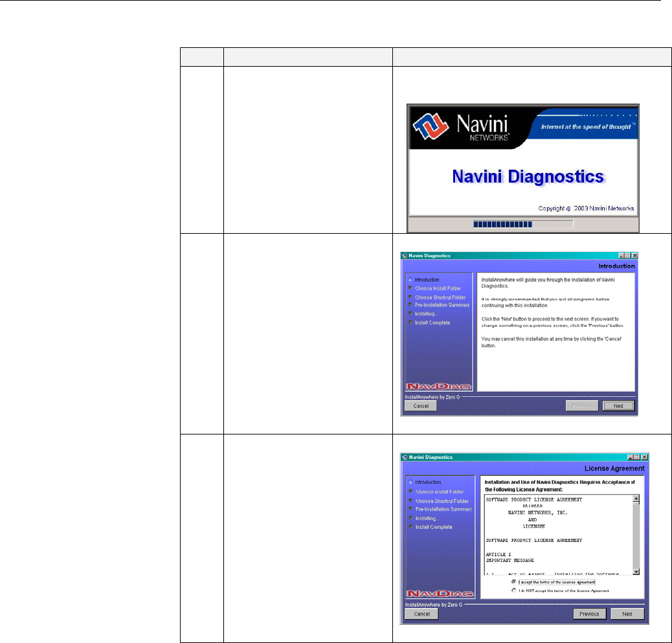Select 'Choose Install Folder' step in Introduction window
Screen dimensions: 672x643
(x=438, y=289)
